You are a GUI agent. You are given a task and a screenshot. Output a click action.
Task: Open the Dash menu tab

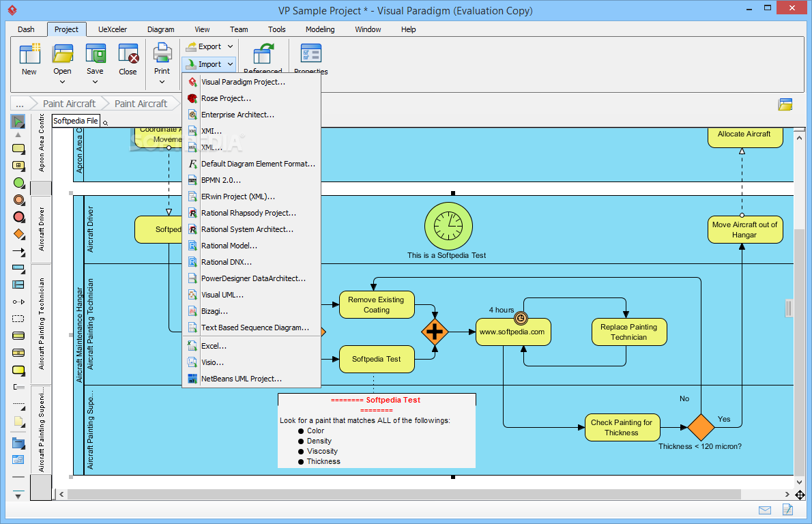click(x=26, y=29)
